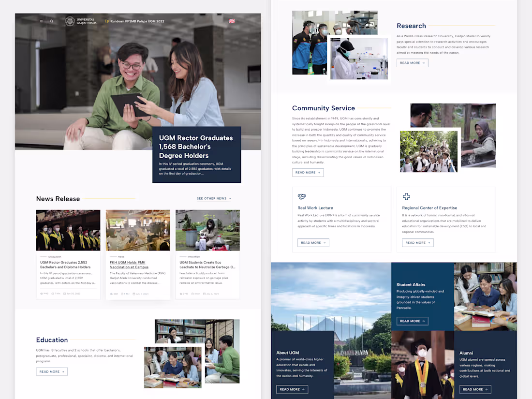Open the hamburger navigation menu
Viewport: 532px width, 399px height.
(x=41, y=21)
